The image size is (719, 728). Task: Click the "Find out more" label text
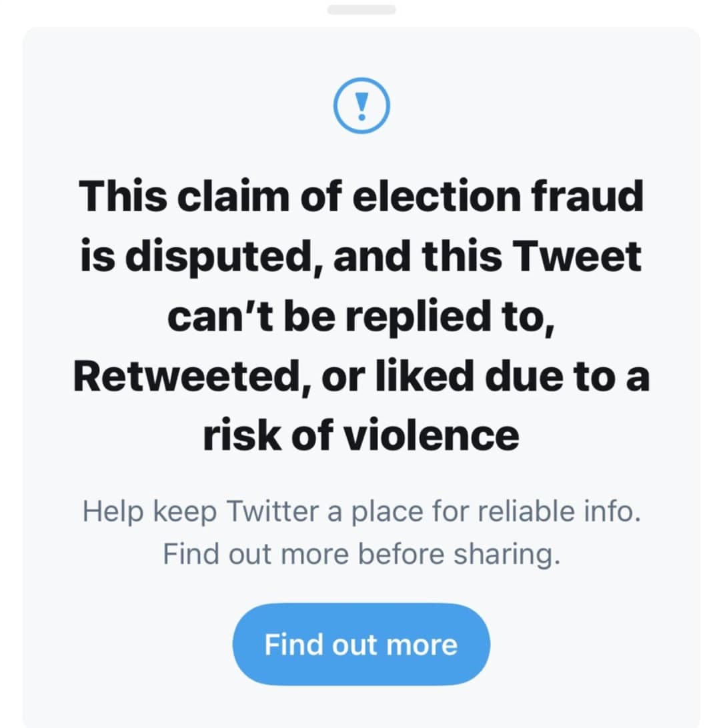(x=361, y=645)
